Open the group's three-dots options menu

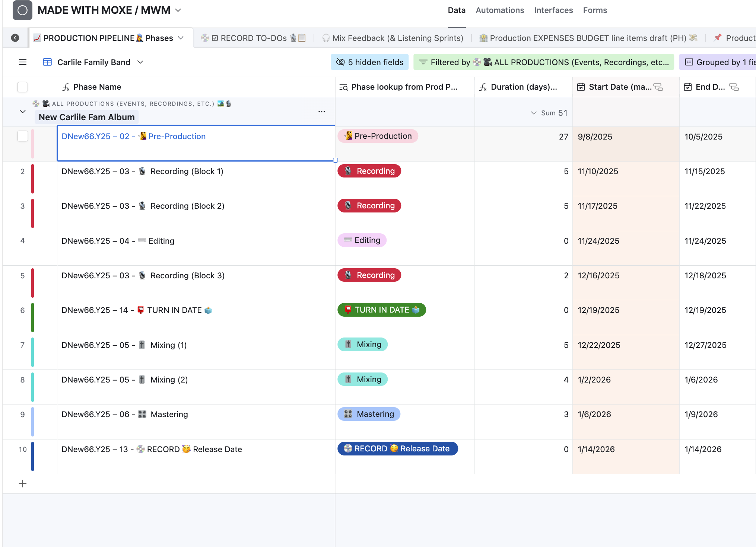322,112
